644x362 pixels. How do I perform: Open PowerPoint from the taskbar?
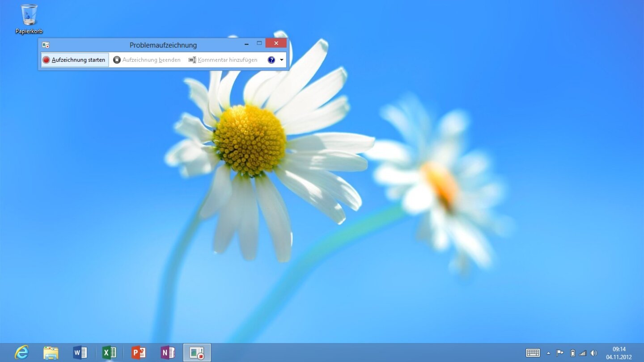tap(138, 353)
